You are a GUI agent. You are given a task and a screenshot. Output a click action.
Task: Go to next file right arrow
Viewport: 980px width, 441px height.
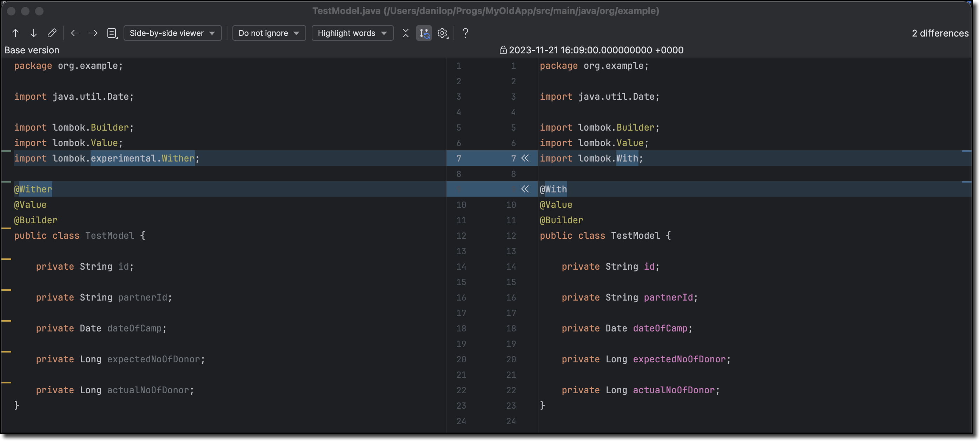pyautogui.click(x=93, y=33)
